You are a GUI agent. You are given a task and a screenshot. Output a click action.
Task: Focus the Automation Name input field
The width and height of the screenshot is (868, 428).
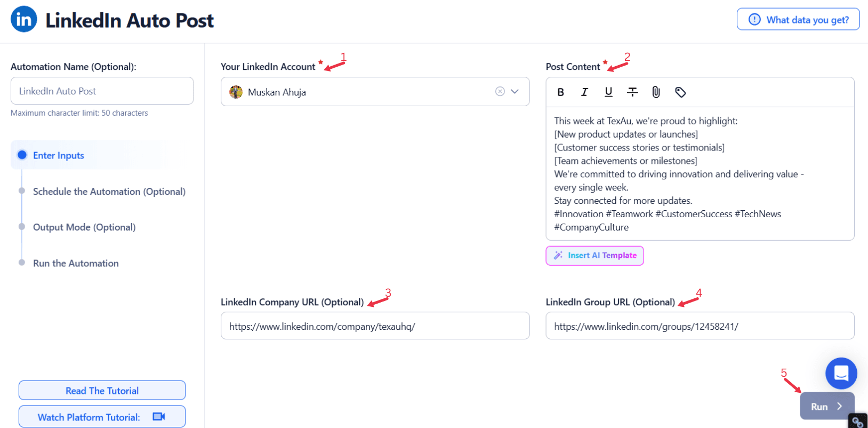[102, 91]
